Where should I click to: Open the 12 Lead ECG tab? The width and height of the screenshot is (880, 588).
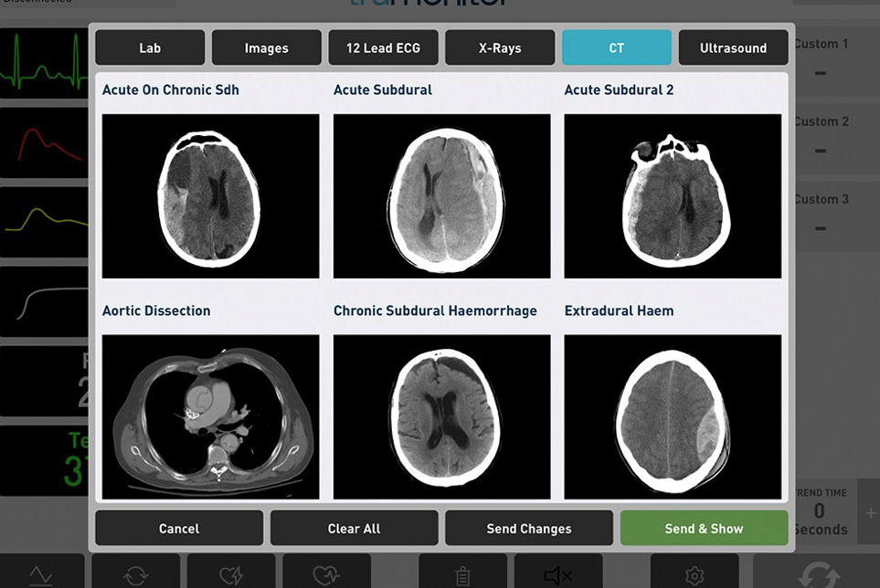click(383, 48)
